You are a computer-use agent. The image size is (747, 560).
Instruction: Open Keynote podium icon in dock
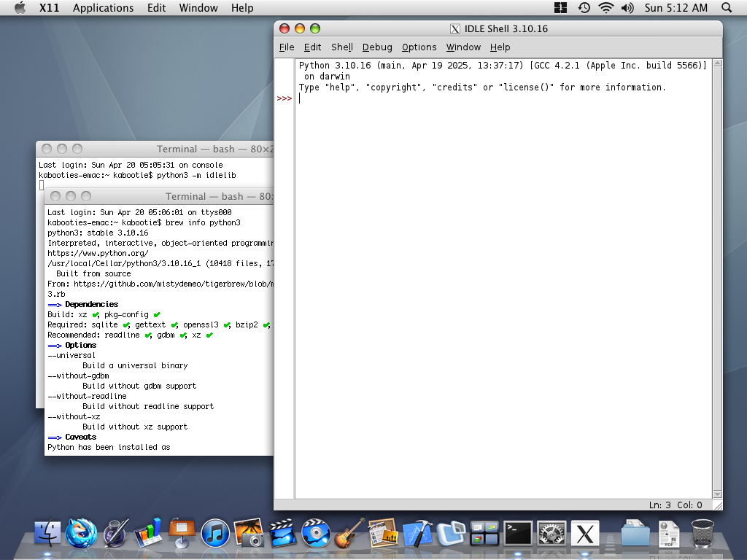pyautogui.click(x=182, y=532)
